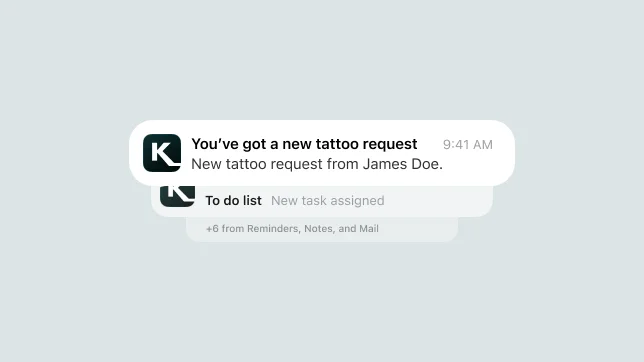
Task: Click the K app icon on tattoo request notification
Action: click(x=162, y=153)
